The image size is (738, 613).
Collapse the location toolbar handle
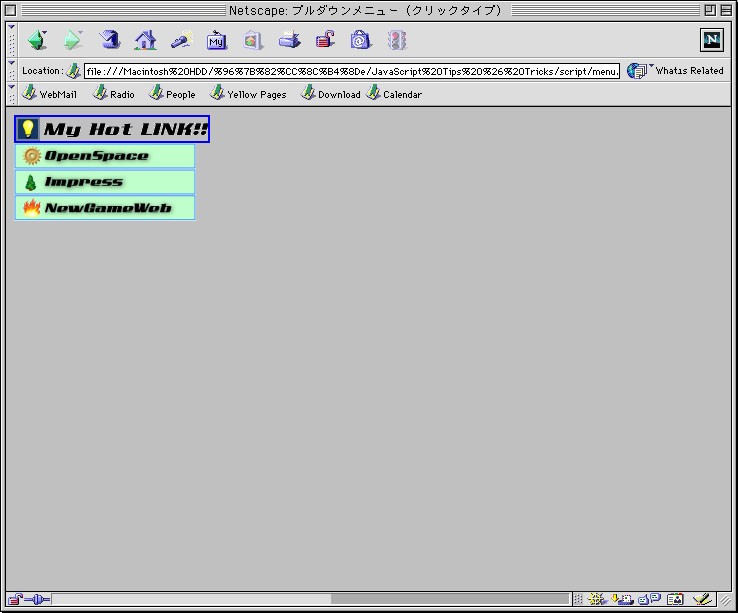pyautogui.click(x=12, y=71)
